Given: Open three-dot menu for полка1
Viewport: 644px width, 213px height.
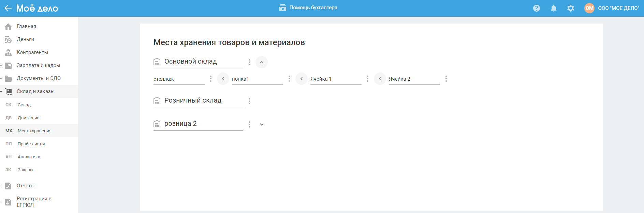Looking at the screenshot, I should [289, 79].
